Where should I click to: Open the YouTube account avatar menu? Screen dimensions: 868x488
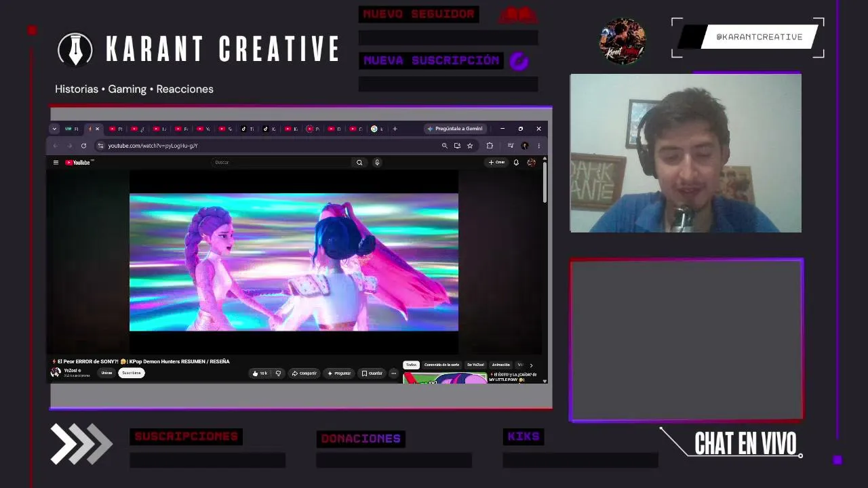531,163
